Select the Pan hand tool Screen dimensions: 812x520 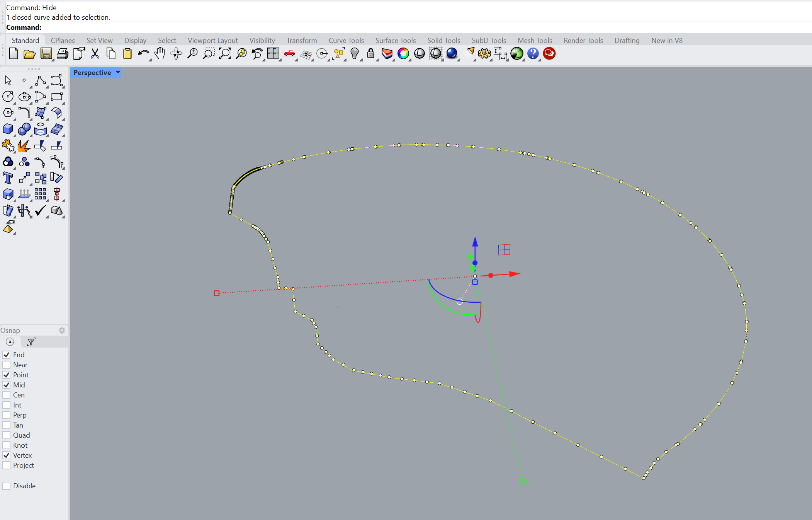coord(160,54)
